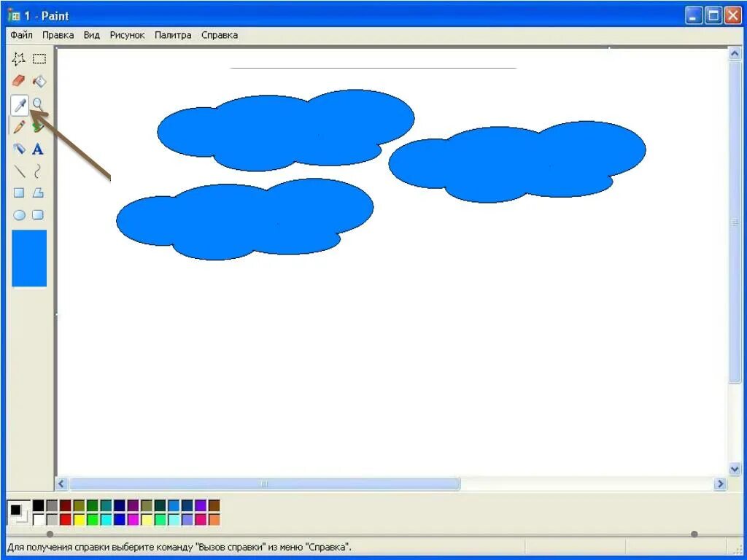This screenshot has width=747, height=560.
Task: Select the Brush tool
Action: pos(38,127)
